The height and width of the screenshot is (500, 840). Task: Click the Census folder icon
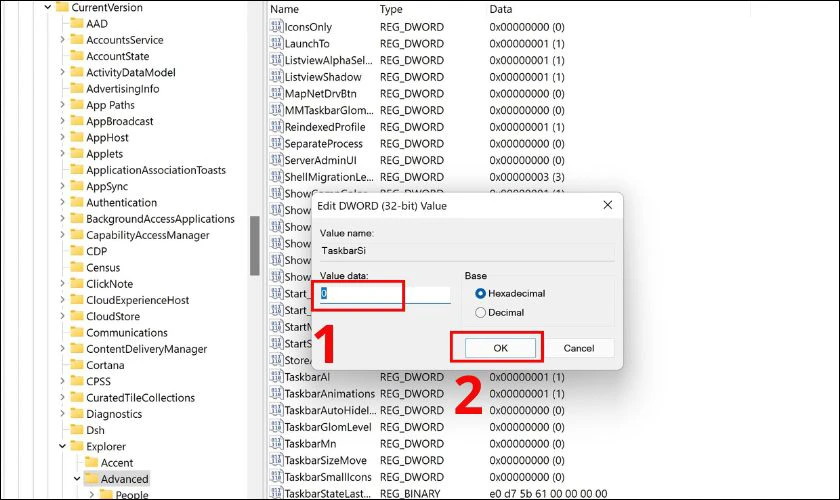77,267
